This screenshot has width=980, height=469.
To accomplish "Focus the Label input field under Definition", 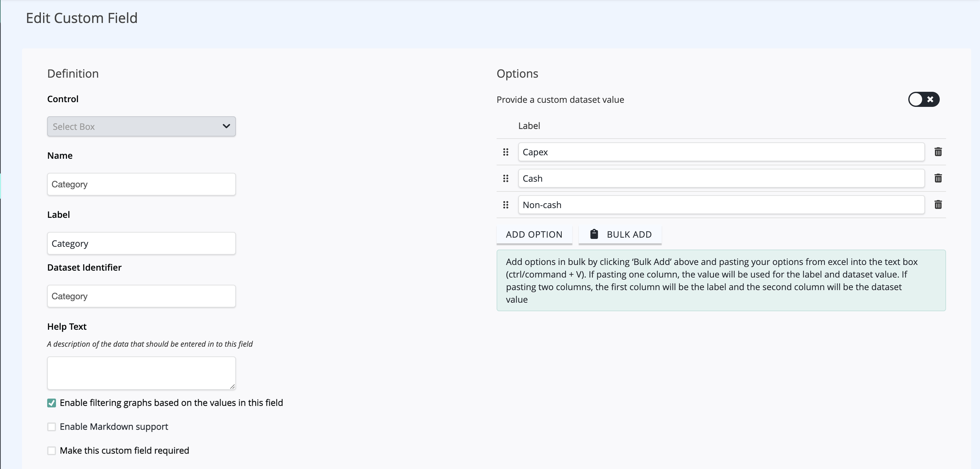I will coord(141,243).
